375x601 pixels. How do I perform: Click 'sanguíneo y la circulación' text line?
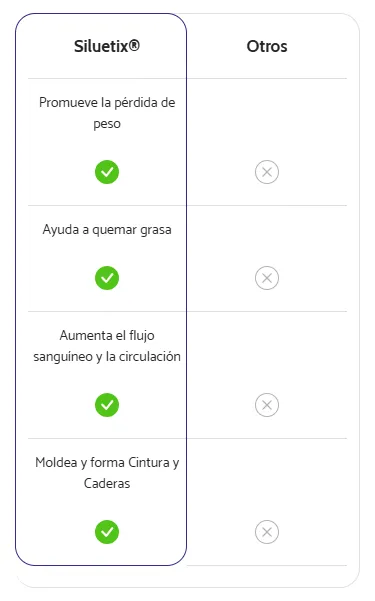[107, 356]
